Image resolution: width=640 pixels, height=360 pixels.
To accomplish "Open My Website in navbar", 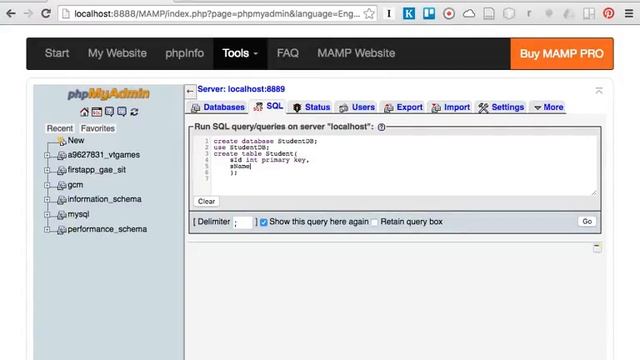I will 117,53.
